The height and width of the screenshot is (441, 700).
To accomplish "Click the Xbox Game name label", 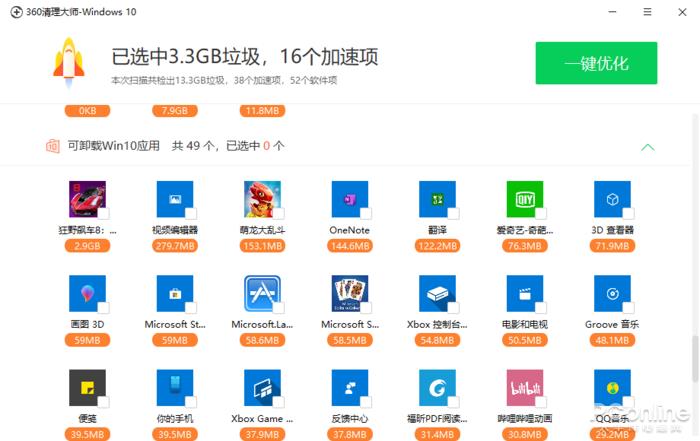I will click(x=262, y=419).
